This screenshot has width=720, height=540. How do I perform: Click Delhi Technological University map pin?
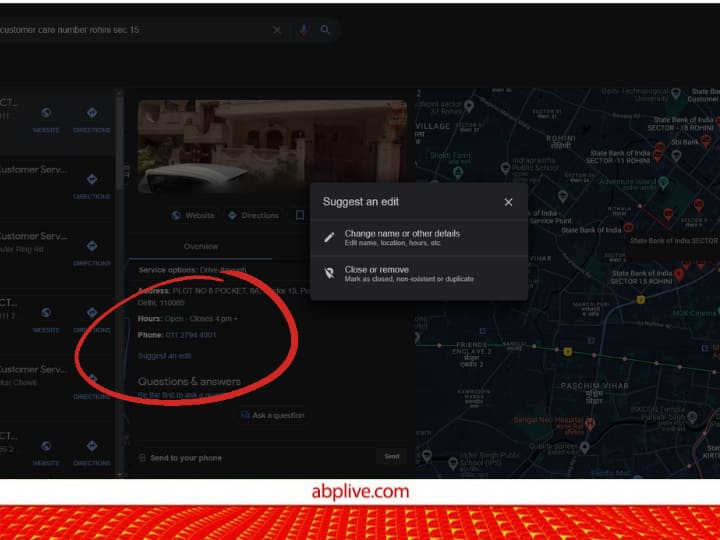(x=676, y=94)
